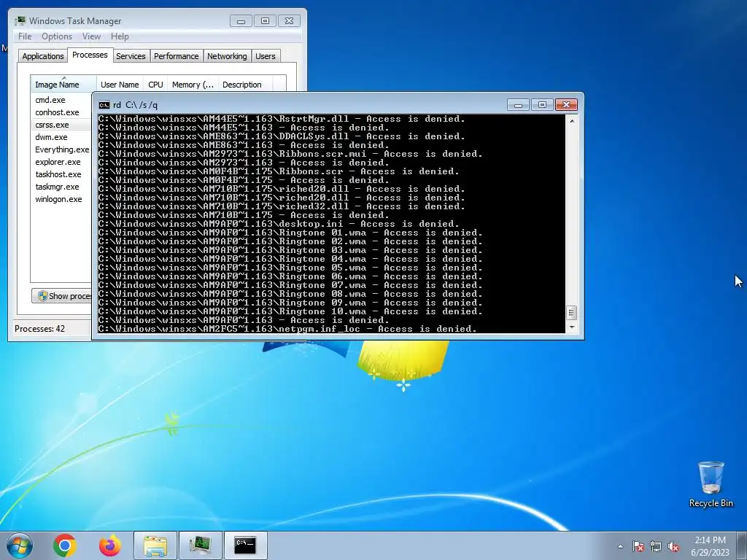Select cmd.exe in the process list
The height and width of the screenshot is (560, 747).
coord(50,100)
